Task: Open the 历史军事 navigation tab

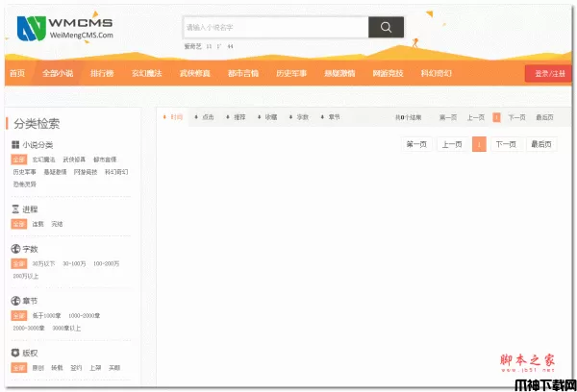Action: tap(290, 74)
